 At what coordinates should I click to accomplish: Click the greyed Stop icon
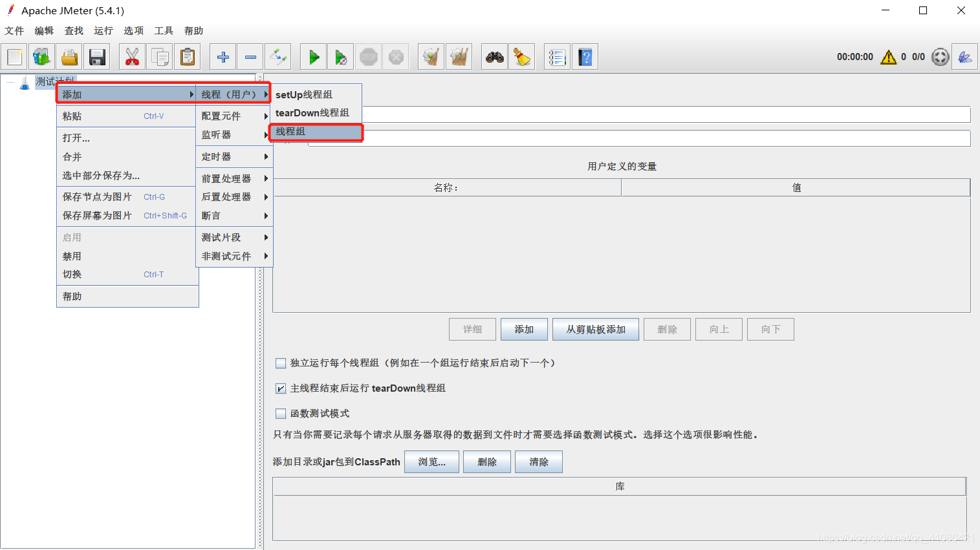click(369, 57)
